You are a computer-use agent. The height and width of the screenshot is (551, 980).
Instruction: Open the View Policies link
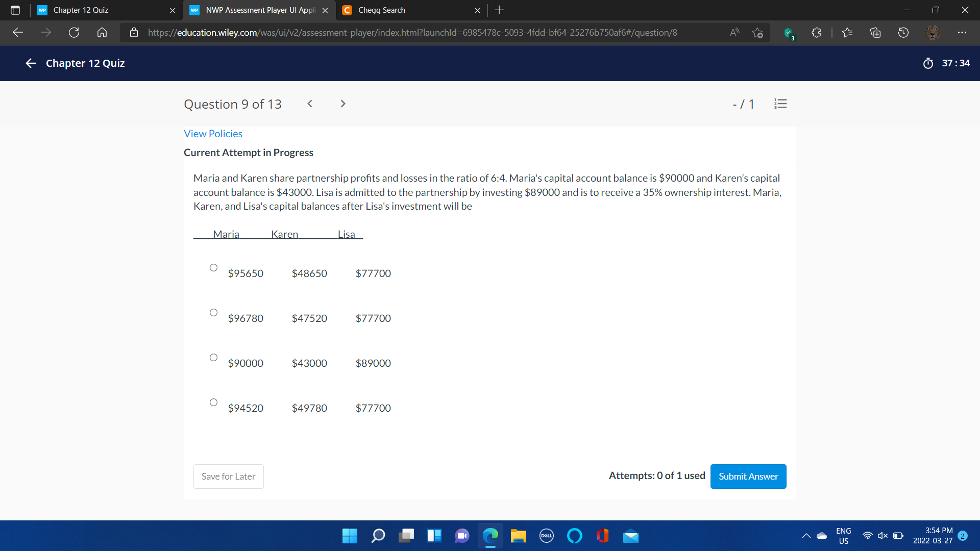coord(213,134)
